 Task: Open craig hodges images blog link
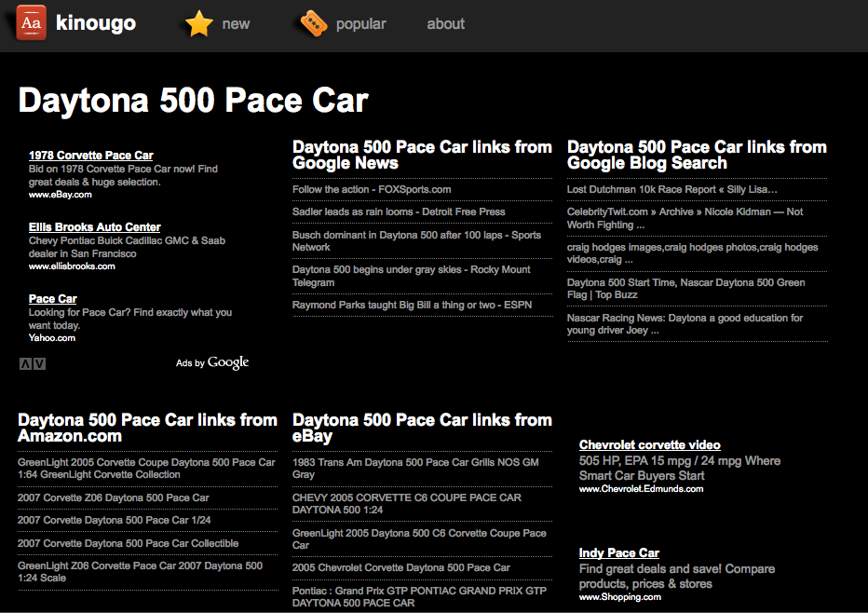(x=692, y=253)
